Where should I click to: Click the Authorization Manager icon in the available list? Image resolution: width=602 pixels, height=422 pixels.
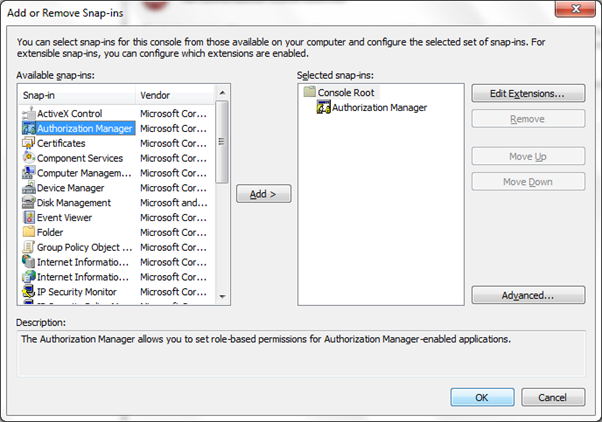29,129
